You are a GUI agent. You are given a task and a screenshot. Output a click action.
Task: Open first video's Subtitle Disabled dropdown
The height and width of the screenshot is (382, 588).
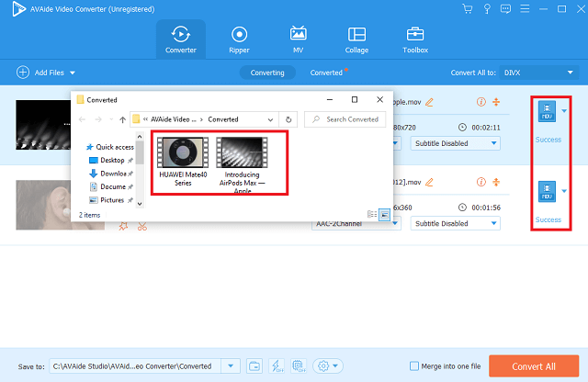coord(456,143)
